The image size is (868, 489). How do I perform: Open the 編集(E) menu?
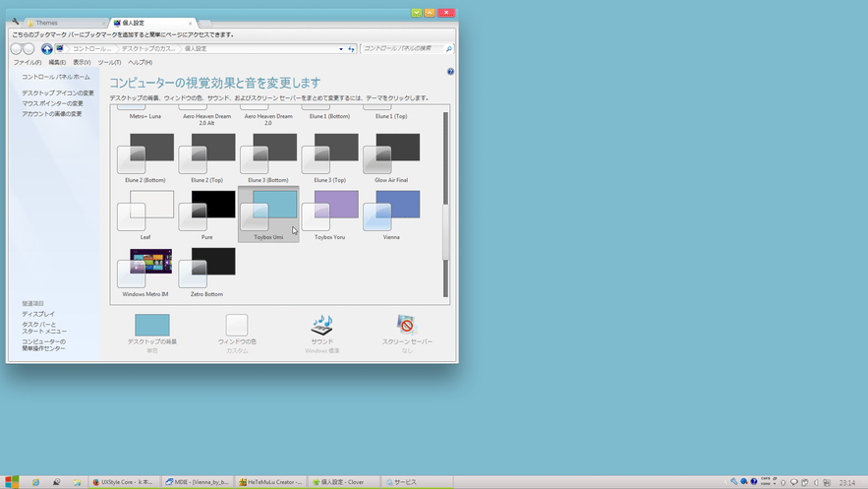click(57, 63)
